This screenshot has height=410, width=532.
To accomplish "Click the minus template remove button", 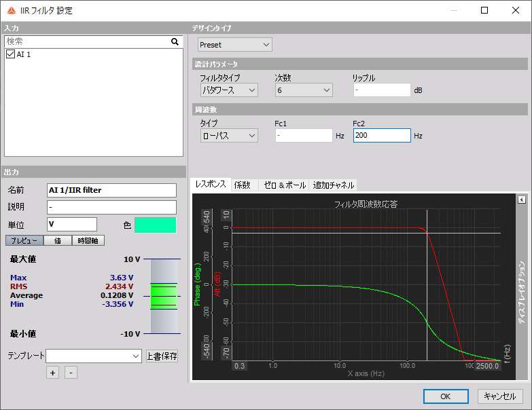I will pos(71,373).
